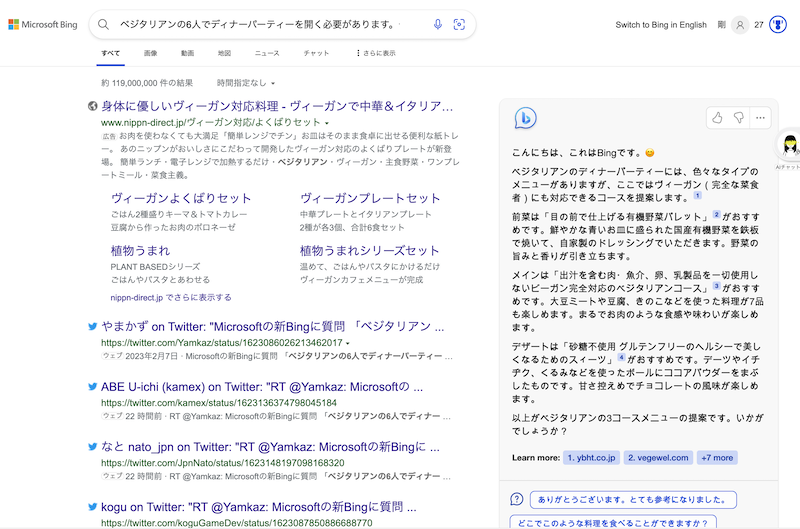Screen dimensions: 800x529
Task: Switch to the 画像 tab
Action: click(151, 53)
